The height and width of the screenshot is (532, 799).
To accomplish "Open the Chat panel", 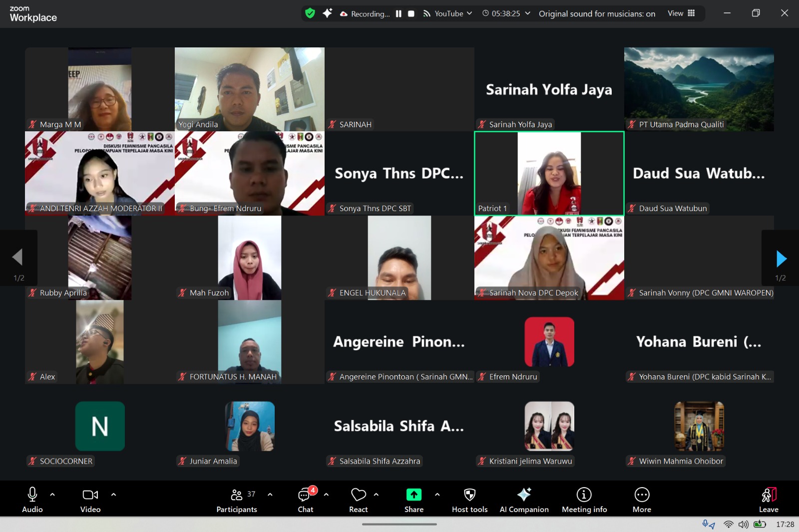I will pyautogui.click(x=305, y=500).
